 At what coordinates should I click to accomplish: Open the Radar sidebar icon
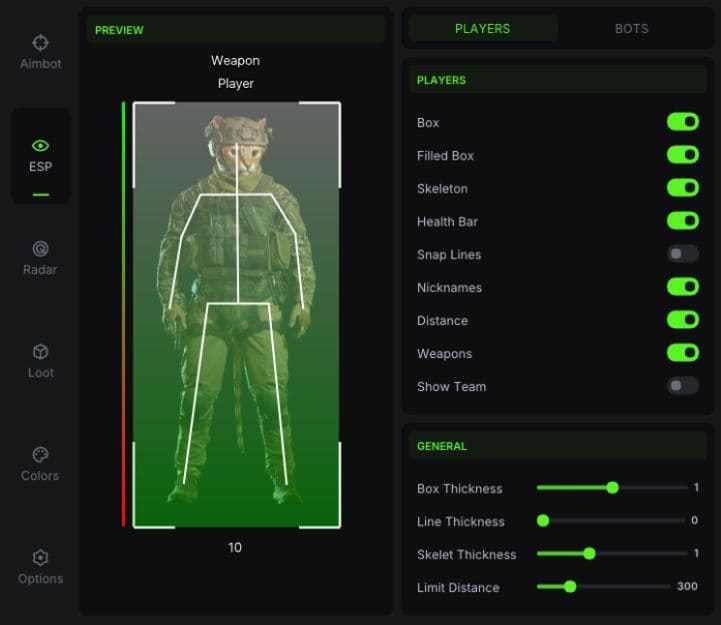pos(41,249)
